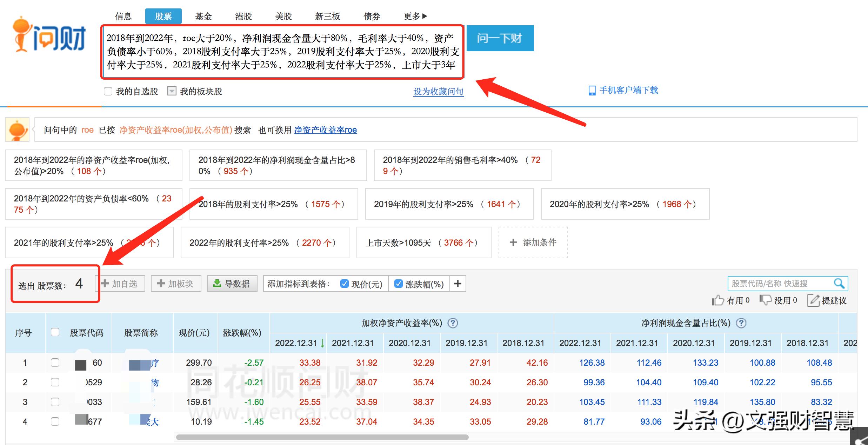Viewport: 868px width, 445px height.
Task: Click the phone icon beside 手机客户端下载
Action: [x=592, y=91]
